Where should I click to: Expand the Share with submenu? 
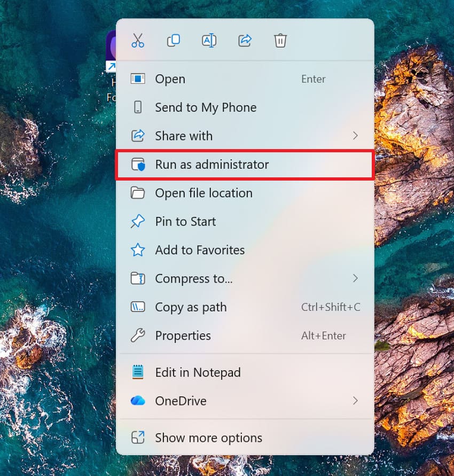[356, 136]
